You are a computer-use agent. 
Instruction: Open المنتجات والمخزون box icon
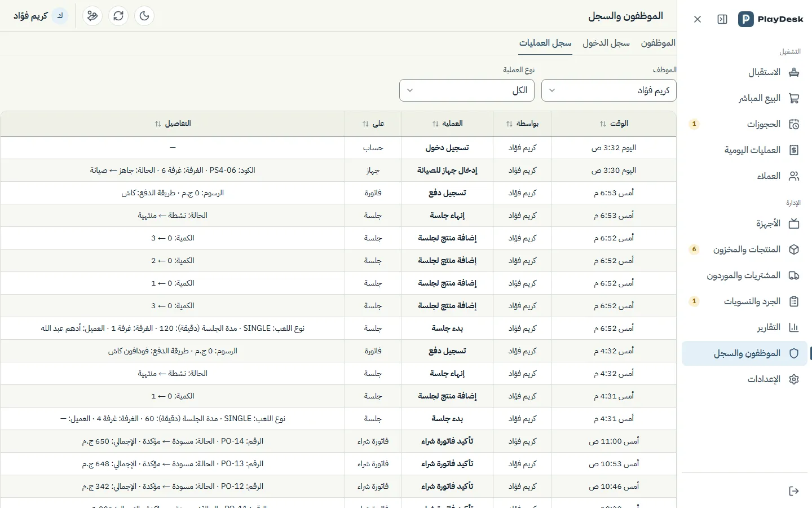[794, 249]
